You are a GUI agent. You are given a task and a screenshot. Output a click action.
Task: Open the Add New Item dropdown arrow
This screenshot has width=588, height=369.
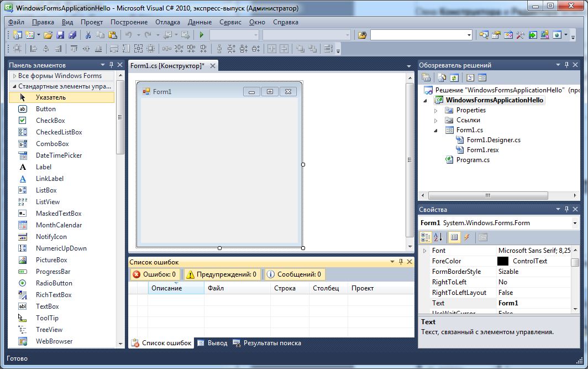38,35
